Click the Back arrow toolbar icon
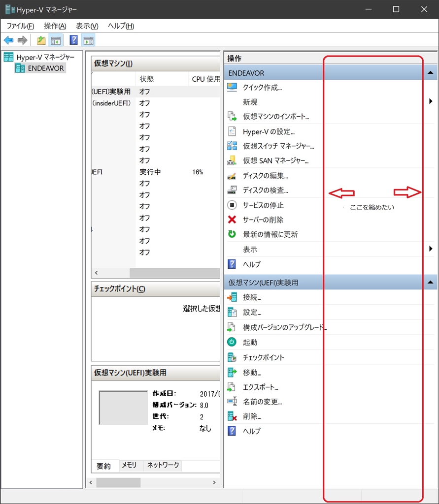This screenshot has width=439, height=504. [x=9, y=40]
